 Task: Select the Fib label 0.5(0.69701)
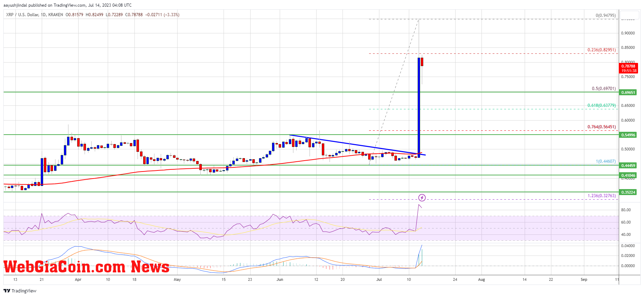(x=604, y=89)
